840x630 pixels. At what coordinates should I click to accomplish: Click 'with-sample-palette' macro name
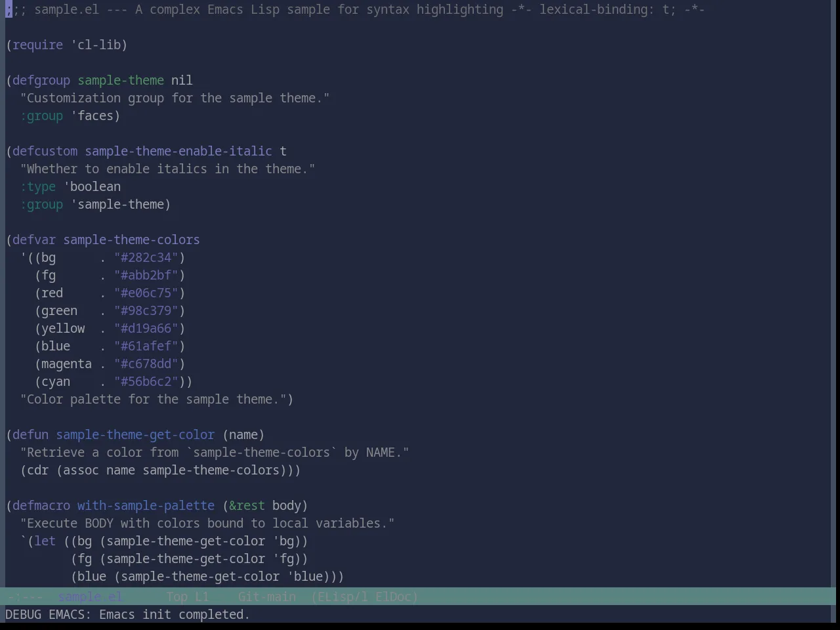coord(146,505)
